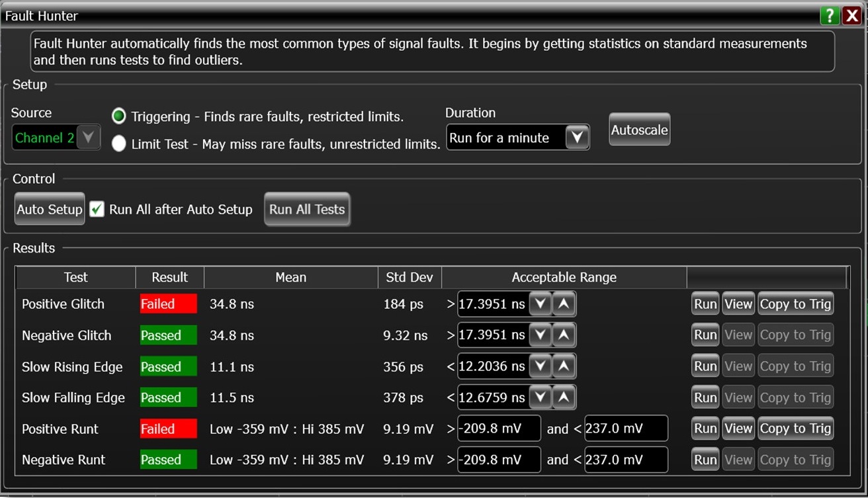Viewport: 868px width, 498px height.
Task: Open the Source Channel 2 dropdown
Action: [88, 138]
